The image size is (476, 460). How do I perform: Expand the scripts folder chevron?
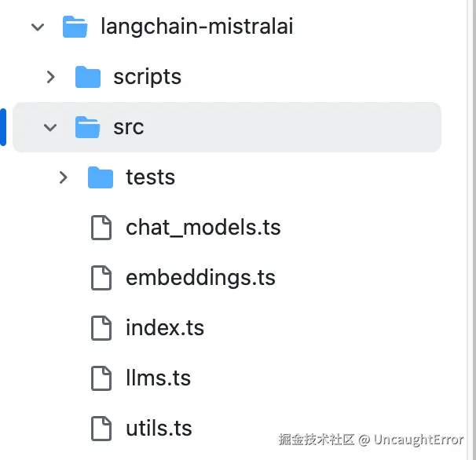pos(50,77)
